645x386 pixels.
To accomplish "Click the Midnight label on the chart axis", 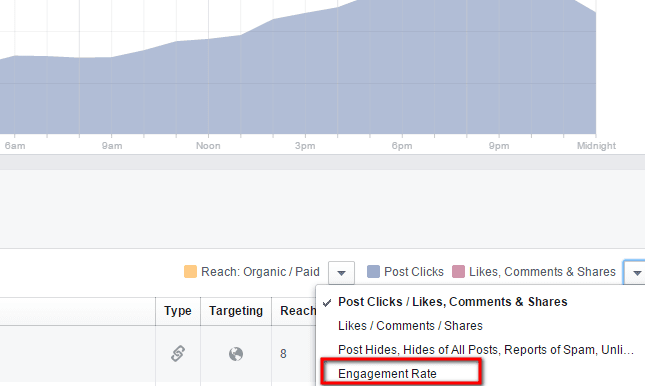I will [x=596, y=146].
